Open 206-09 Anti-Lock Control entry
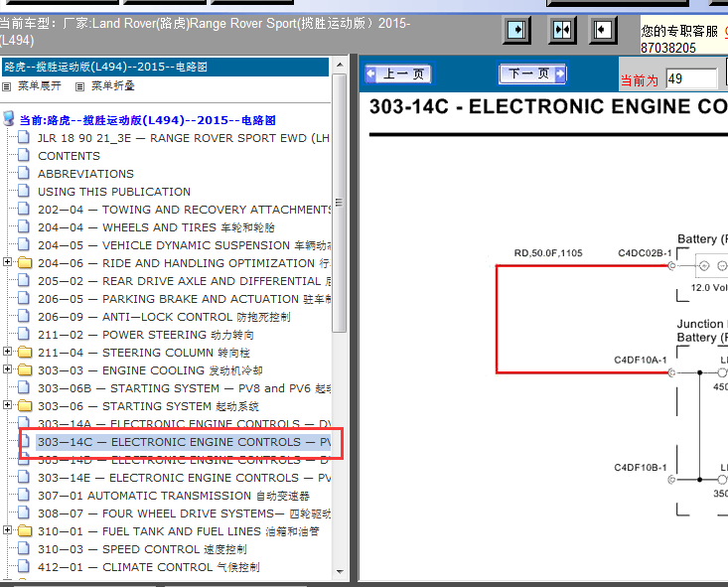The width and height of the screenshot is (728, 587). [x=164, y=317]
